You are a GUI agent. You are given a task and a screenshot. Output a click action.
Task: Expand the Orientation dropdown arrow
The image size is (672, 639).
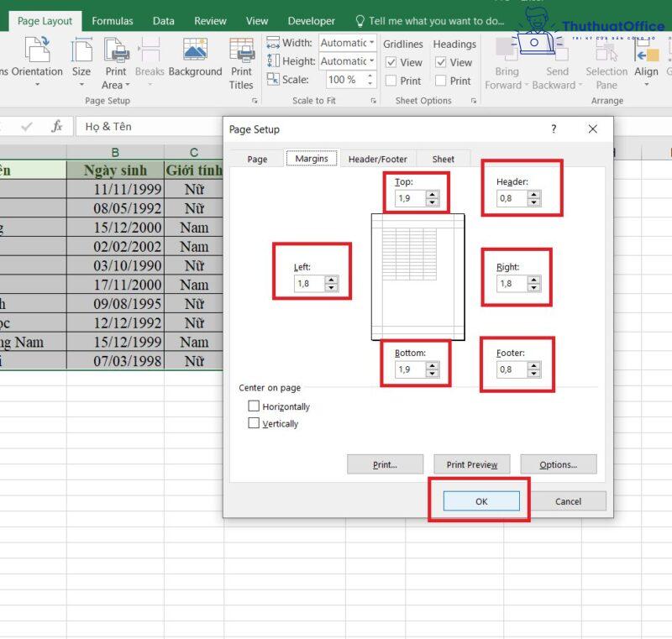(x=37, y=82)
